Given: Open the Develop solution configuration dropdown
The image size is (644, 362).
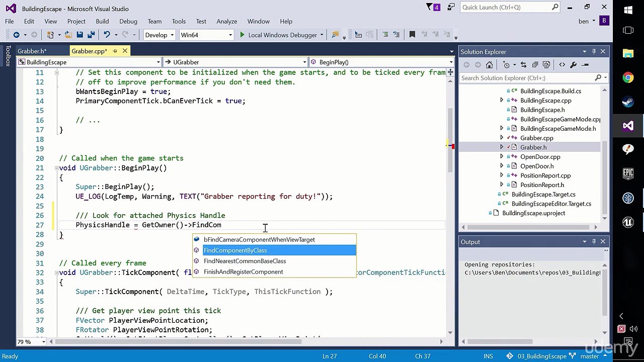Looking at the screenshot, I should [x=159, y=35].
